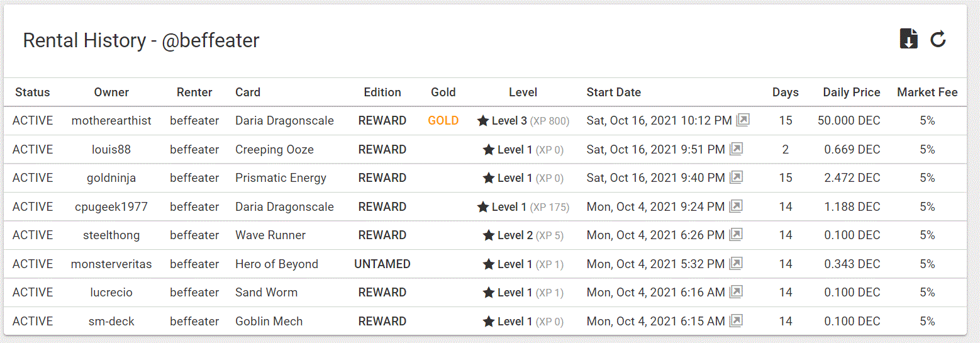Sort table by Status column header

pyautogui.click(x=33, y=92)
